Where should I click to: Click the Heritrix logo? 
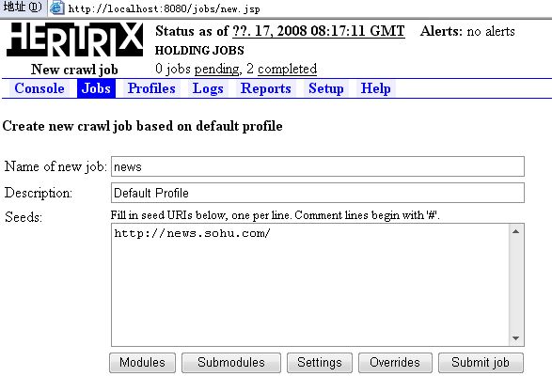pyautogui.click(x=74, y=39)
